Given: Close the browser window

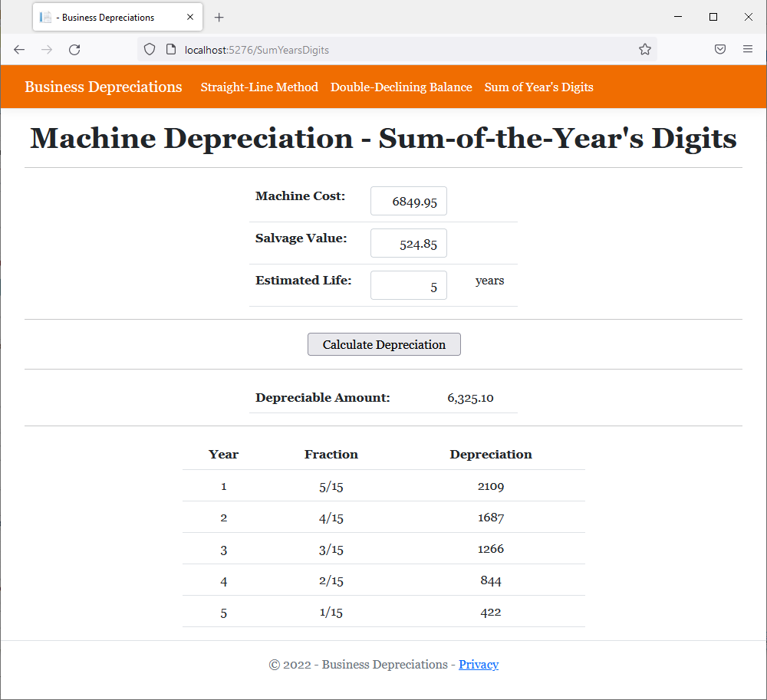Looking at the screenshot, I should (749, 17).
